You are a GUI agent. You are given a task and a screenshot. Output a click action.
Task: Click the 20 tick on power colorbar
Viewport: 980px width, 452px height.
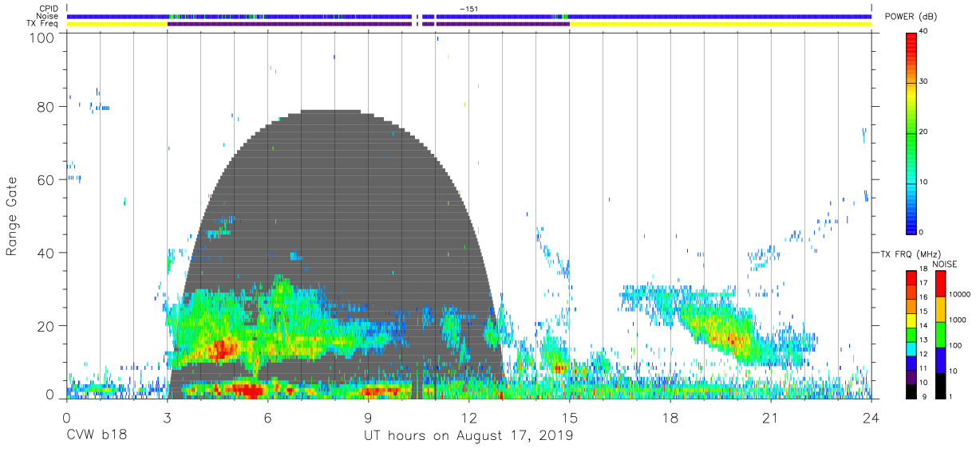point(925,132)
